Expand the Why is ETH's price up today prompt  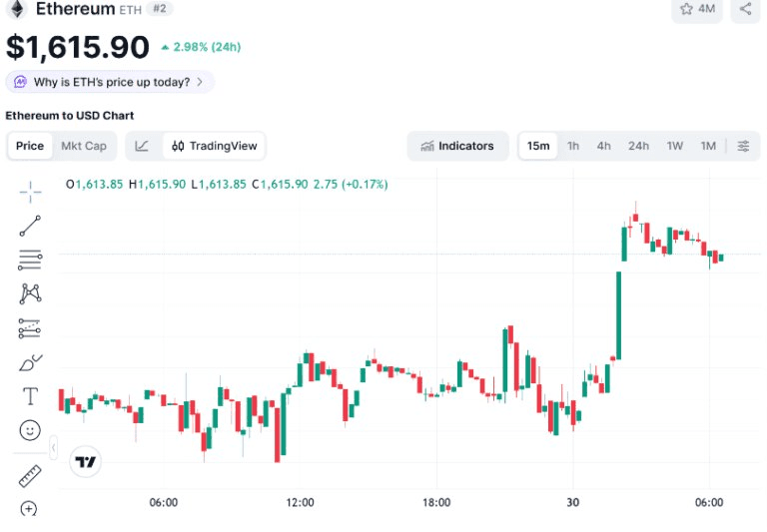(x=110, y=82)
